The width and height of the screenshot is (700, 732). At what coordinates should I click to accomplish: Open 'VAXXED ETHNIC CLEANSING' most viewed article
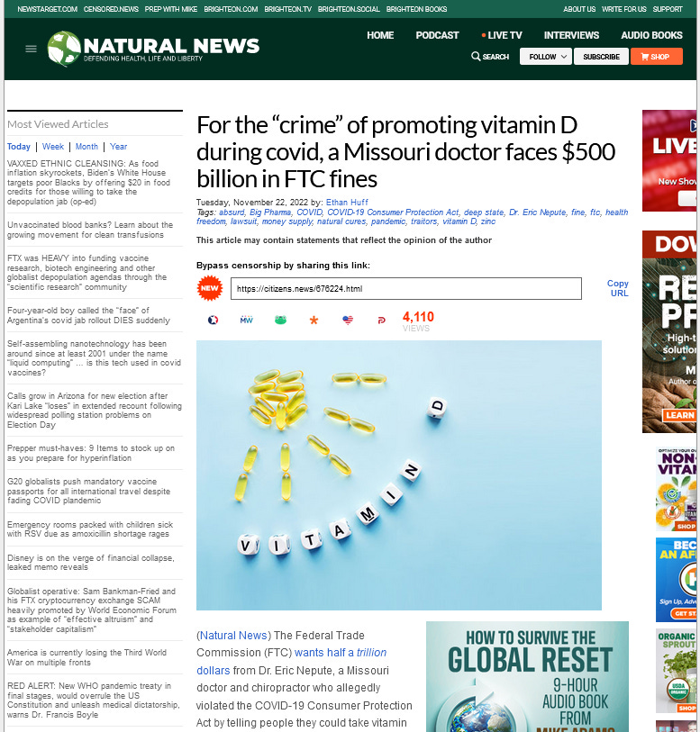coord(88,183)
